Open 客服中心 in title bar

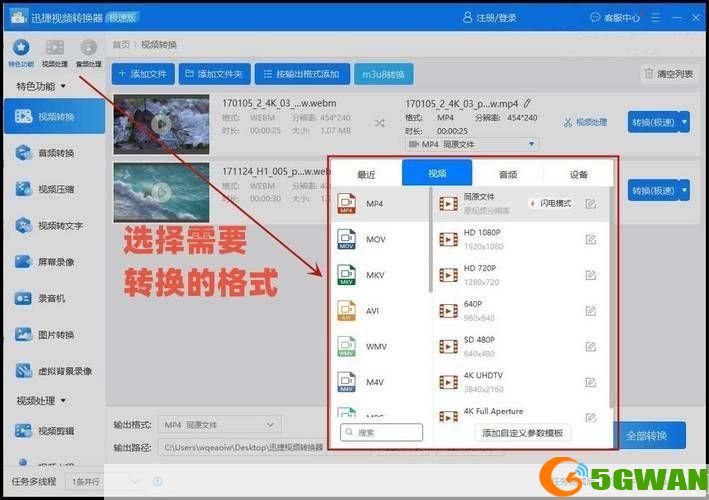(616, 18)
